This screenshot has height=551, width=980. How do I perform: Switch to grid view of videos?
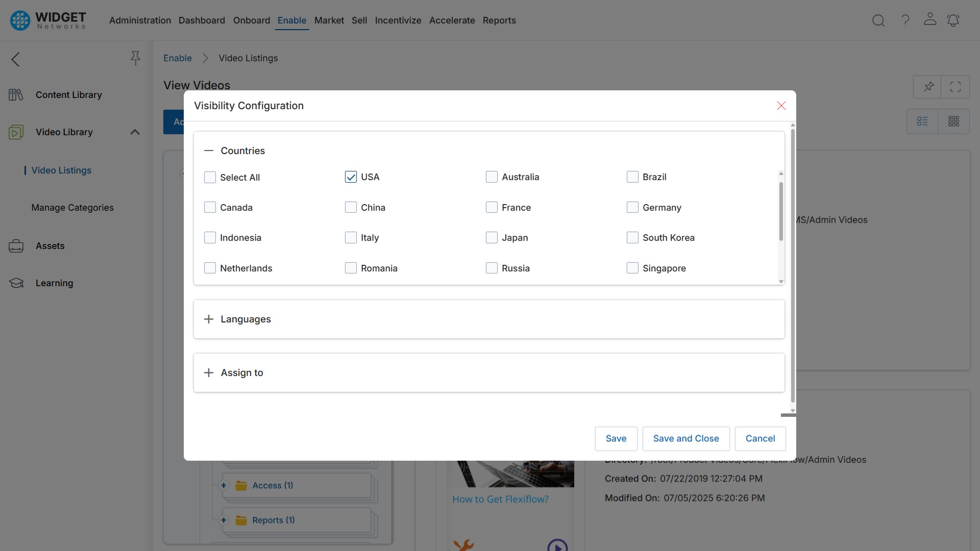coord(954,121)
